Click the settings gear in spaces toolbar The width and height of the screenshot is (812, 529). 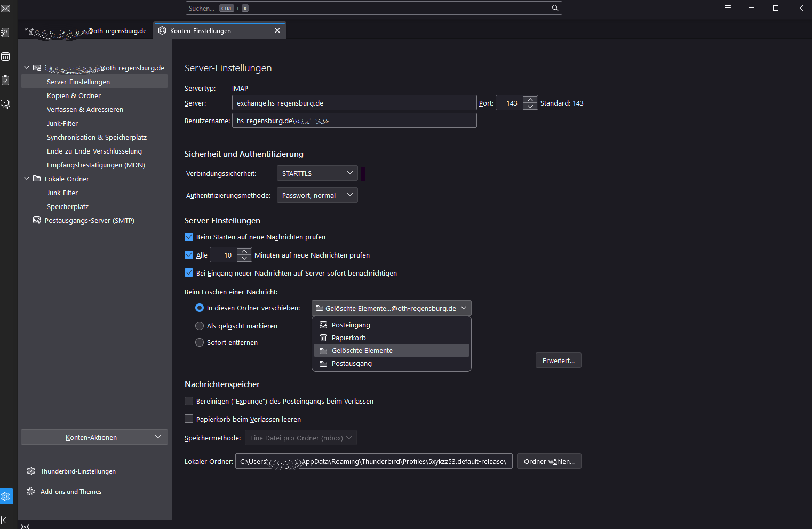click(x=6, y=496)
